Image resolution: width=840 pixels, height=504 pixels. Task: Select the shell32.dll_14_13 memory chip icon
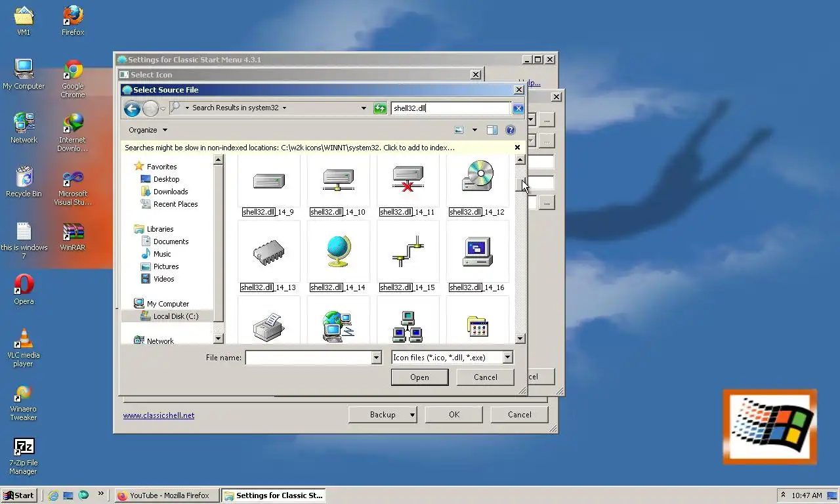coord(268,253)
